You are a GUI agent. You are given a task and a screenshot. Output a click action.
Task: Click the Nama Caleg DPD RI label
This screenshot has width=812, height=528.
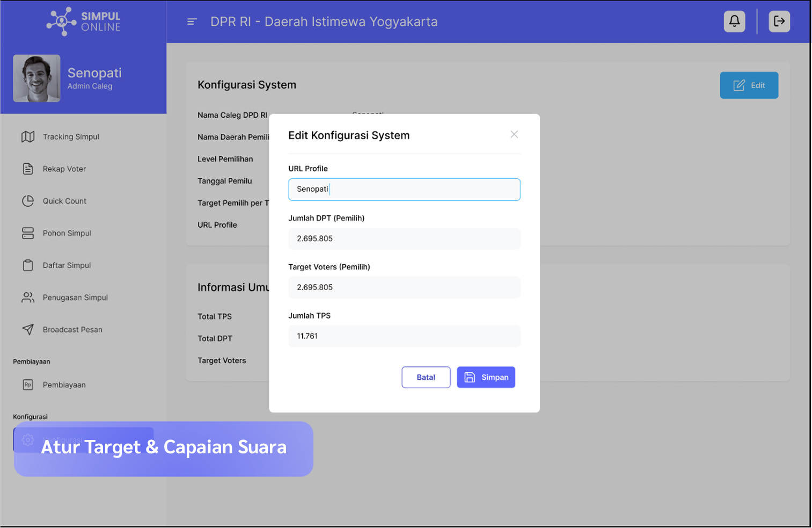[232, 115]
